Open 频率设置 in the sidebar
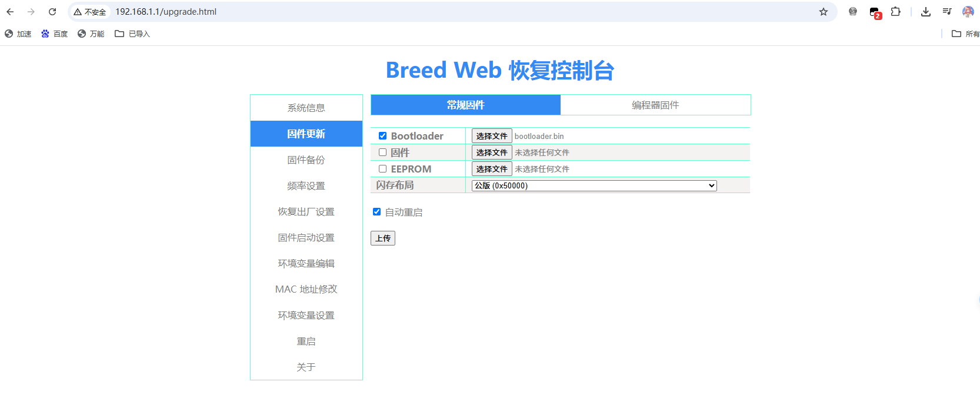The height and width of the screenshot is (398, 980). tap(306, 185)
